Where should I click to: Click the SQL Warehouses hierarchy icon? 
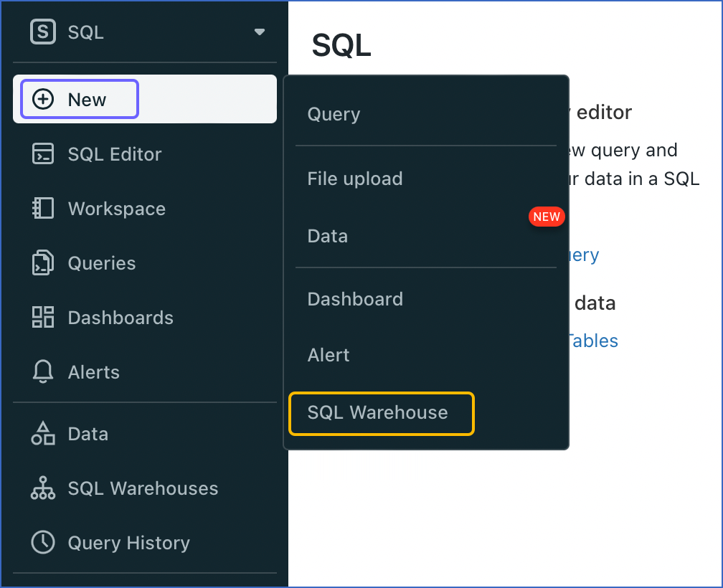43,488
